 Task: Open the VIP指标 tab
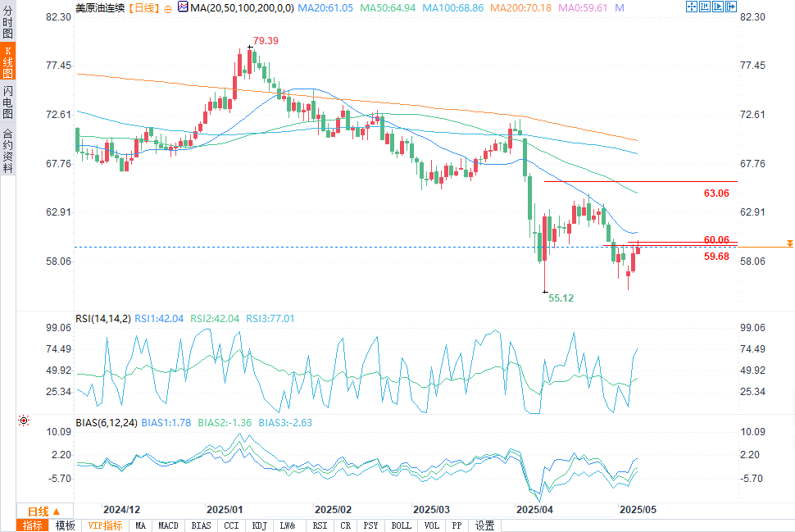[105, 525]
